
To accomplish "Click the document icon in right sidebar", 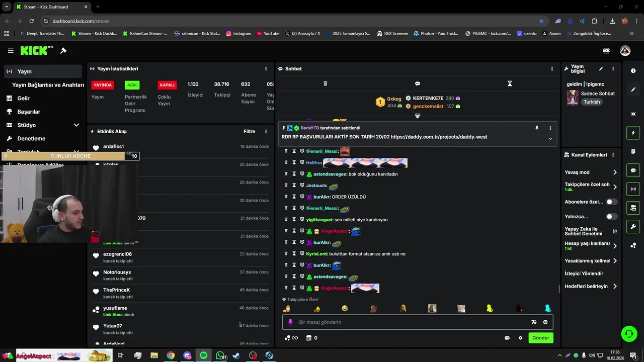I will click(x=633, y=151).
